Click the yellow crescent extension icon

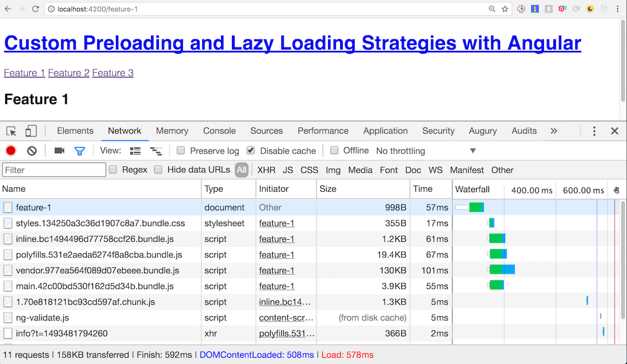click(x=590, y=9)
